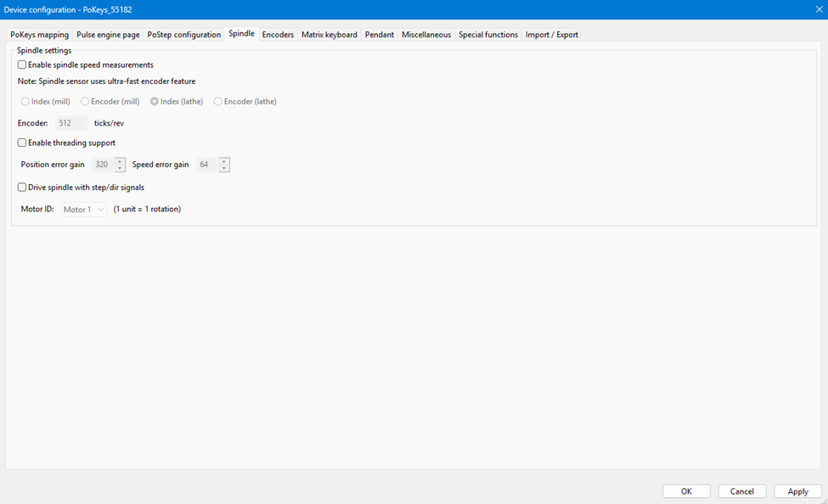828x504 pixels.
Task: Close the Device configuration window
Action: [x=819, y=9]
